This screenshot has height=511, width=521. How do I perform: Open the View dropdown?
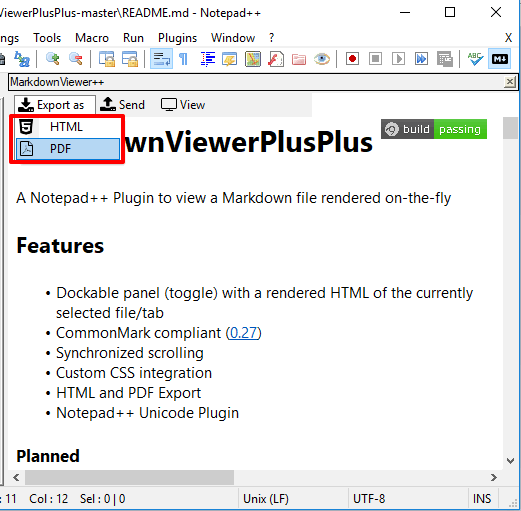[x=183, y=105]
